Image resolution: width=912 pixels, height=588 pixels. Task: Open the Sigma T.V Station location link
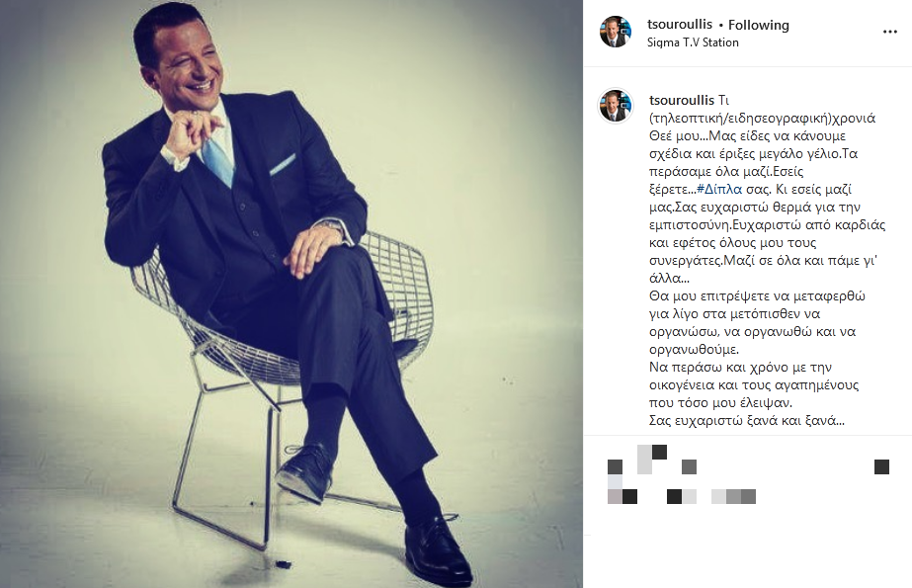coord(693,42)
